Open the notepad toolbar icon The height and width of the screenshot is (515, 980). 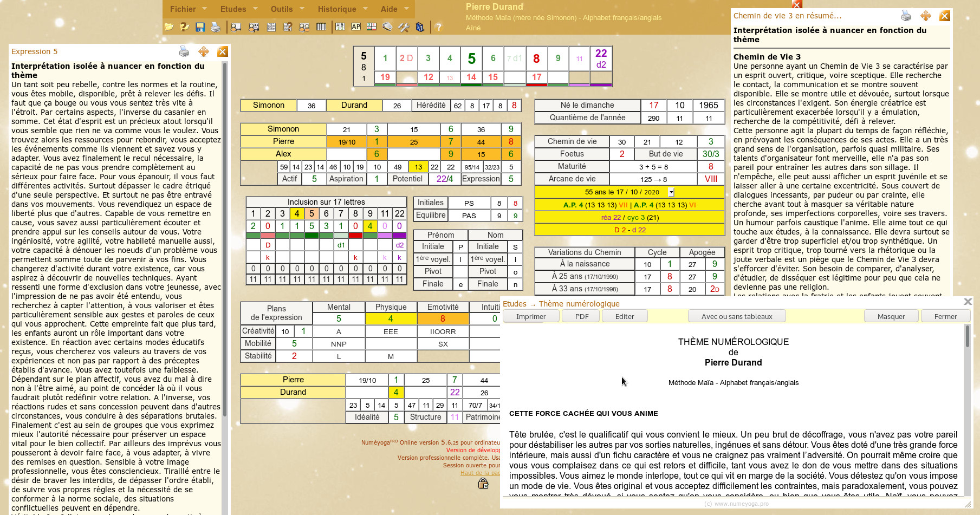click(x=387, y=27)
